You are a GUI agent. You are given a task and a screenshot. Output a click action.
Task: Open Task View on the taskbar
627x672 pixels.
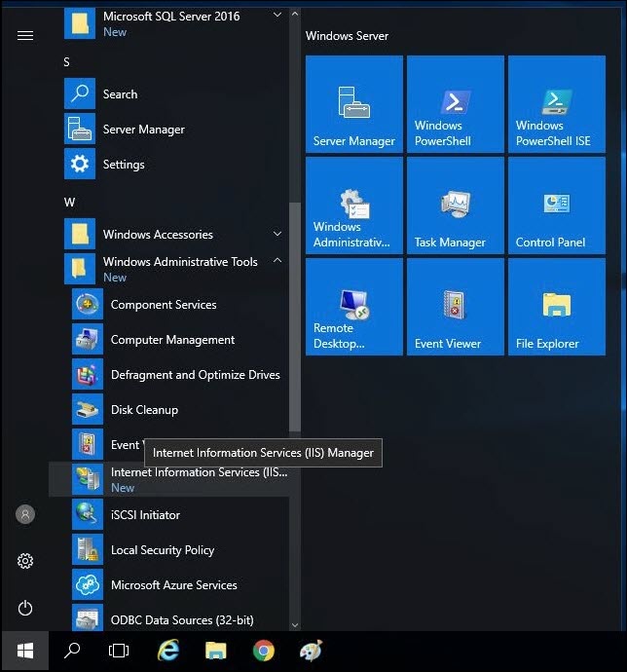(x=119, y=651)
